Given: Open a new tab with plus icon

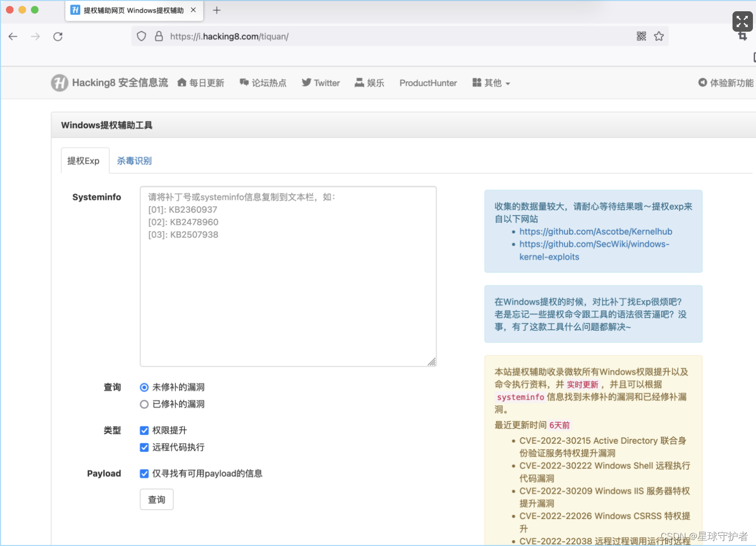Looking at the screenshot, I should 217,10.
